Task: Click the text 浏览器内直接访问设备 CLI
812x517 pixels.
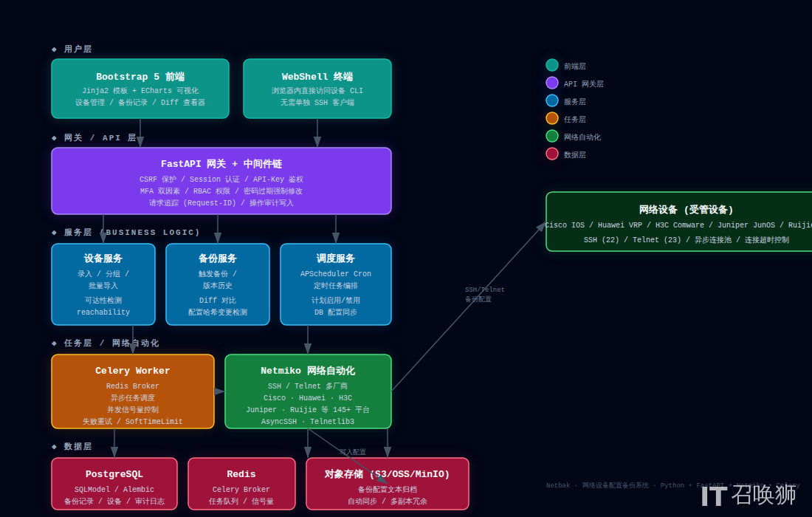Action: (317, 91)
